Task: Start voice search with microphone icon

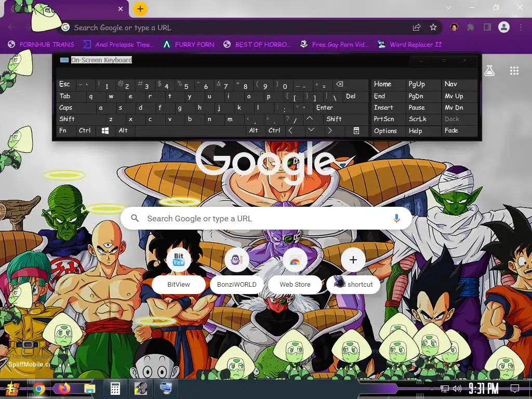Action: tap(396, 219)
